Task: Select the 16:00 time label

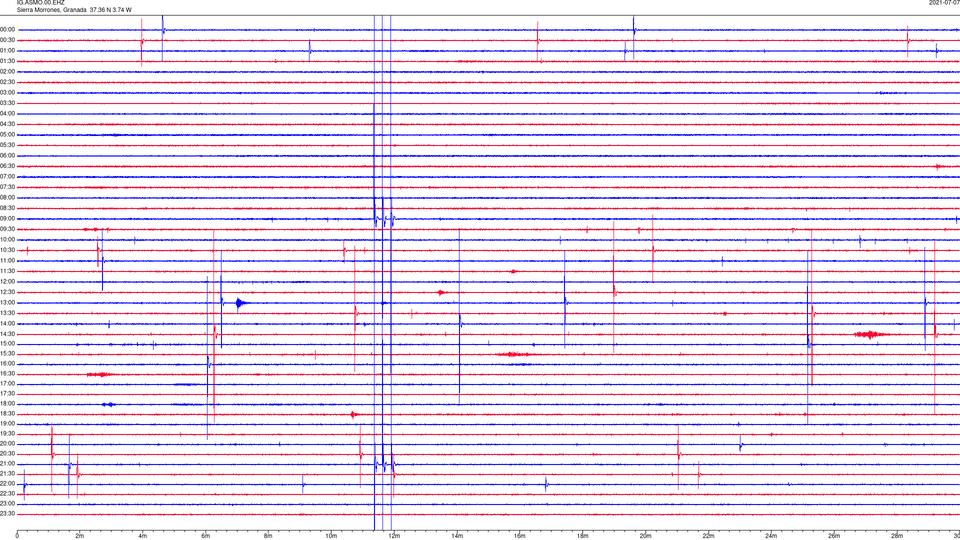Action: click(x=8, y=364)
